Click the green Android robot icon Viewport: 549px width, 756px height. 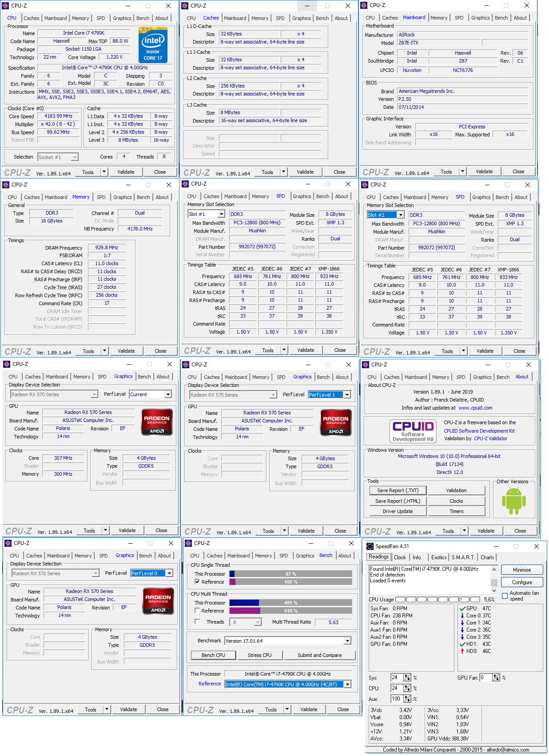pos(513,501)
